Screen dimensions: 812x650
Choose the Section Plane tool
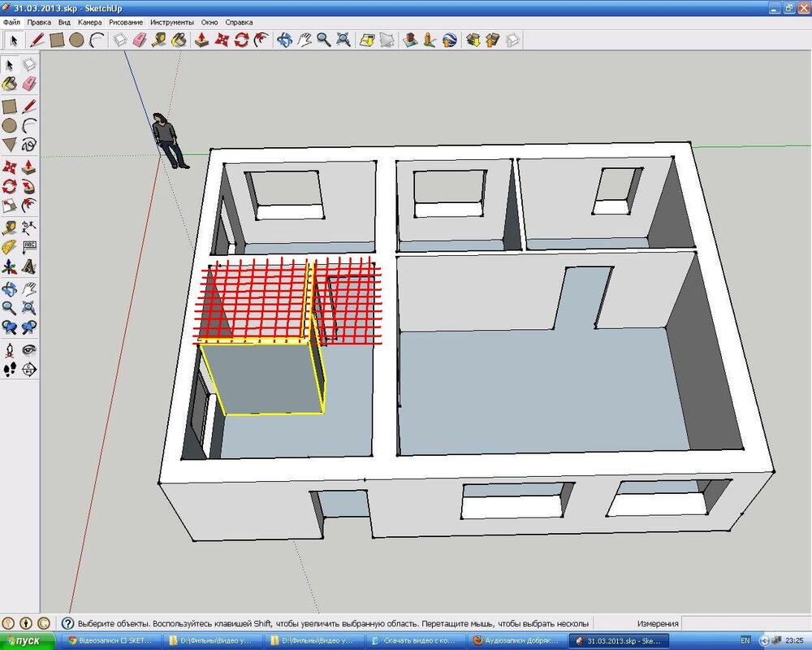tap(29, 370)
